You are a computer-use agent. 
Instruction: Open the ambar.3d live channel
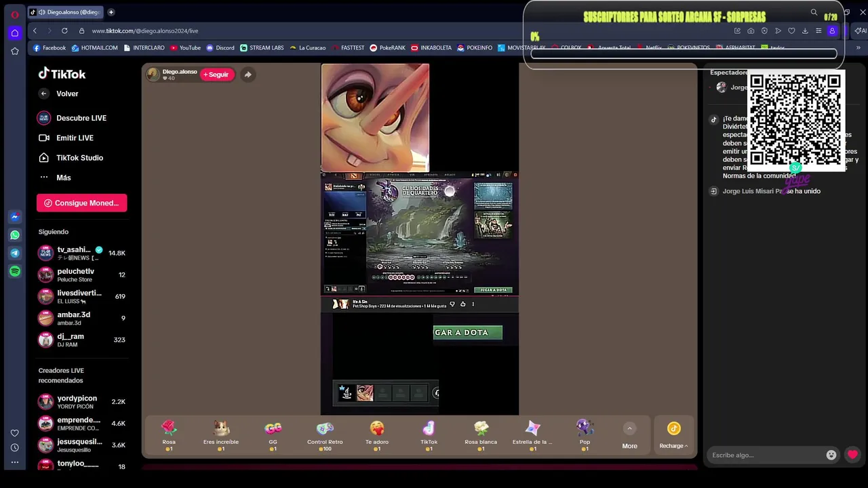tap(81, 318)
